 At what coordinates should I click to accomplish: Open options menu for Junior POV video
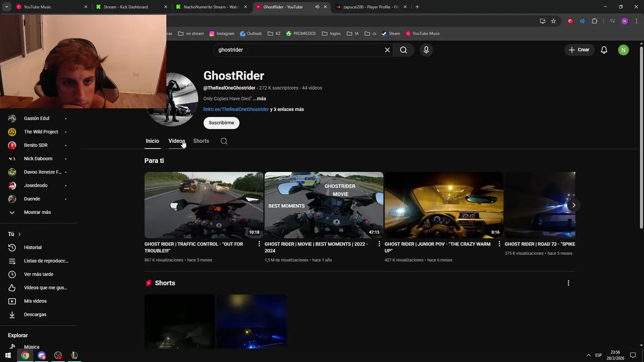499,244
